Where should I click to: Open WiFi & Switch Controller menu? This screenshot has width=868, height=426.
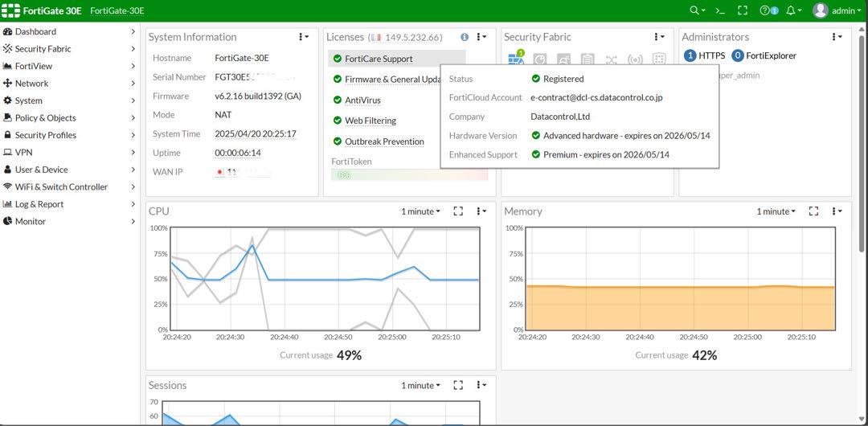(69, 186)
